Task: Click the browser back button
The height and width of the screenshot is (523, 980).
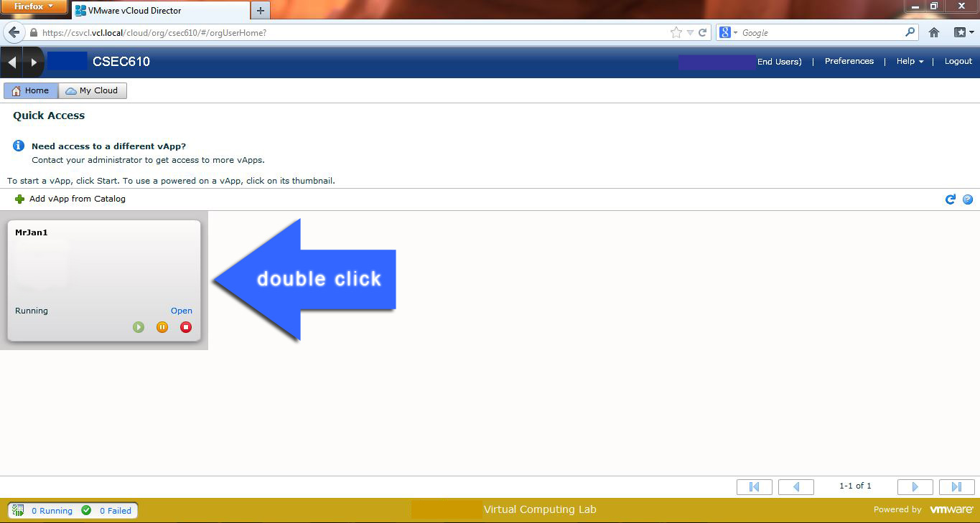Action: (x=14, y=32)
